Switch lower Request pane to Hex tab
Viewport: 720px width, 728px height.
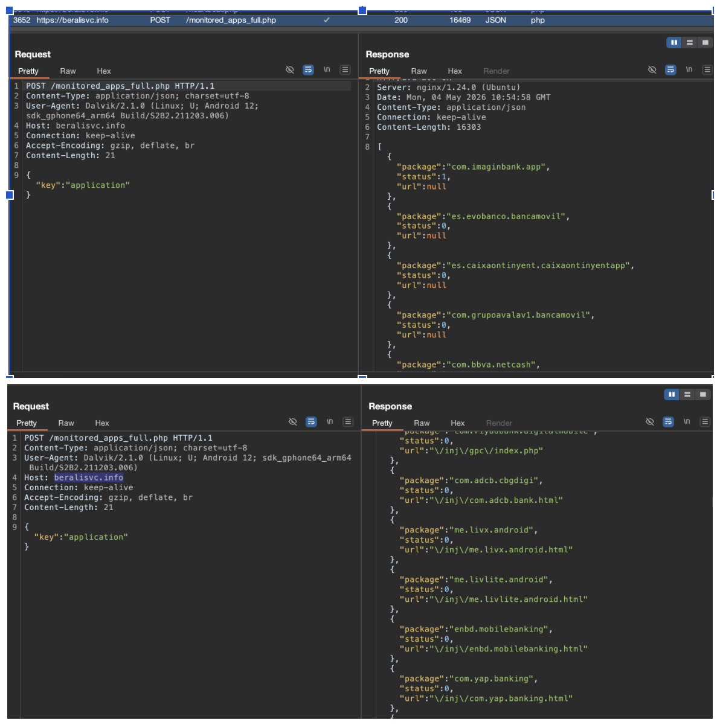pyautogui.click(x=102, y=423)
